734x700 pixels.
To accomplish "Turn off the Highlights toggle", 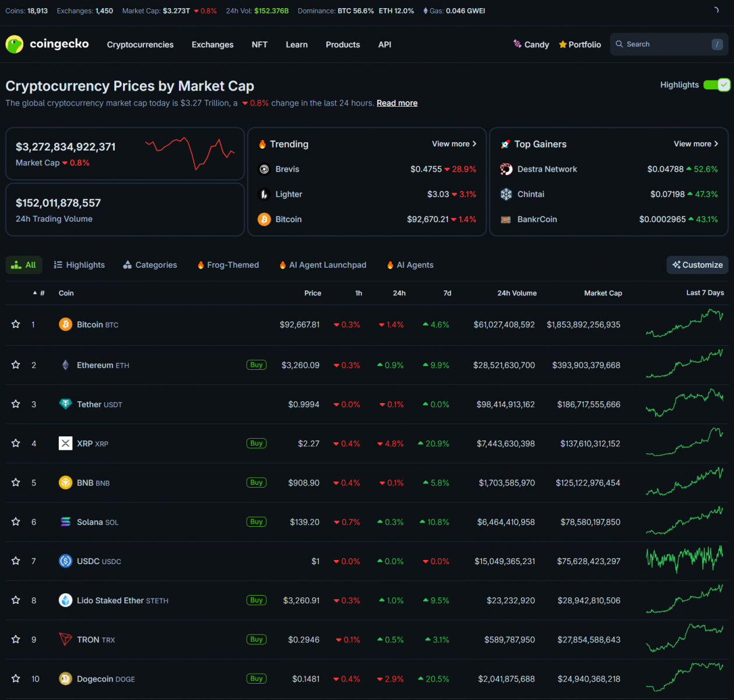I will (x=716, y=85).
